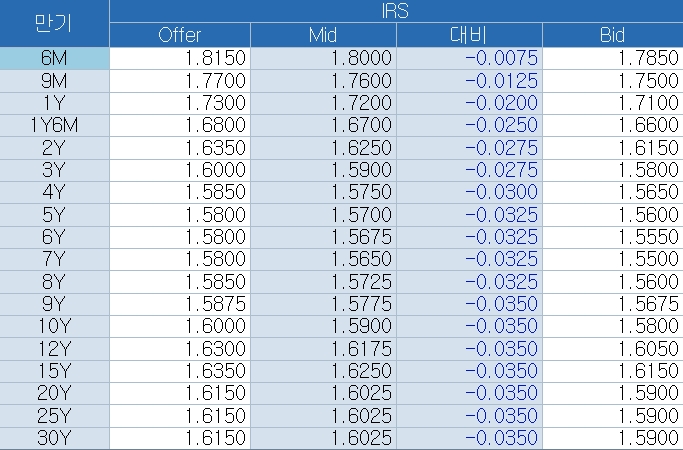Click the Bid cell for 2Y
This screenshot has height=450, width=683.
point(612,147)
